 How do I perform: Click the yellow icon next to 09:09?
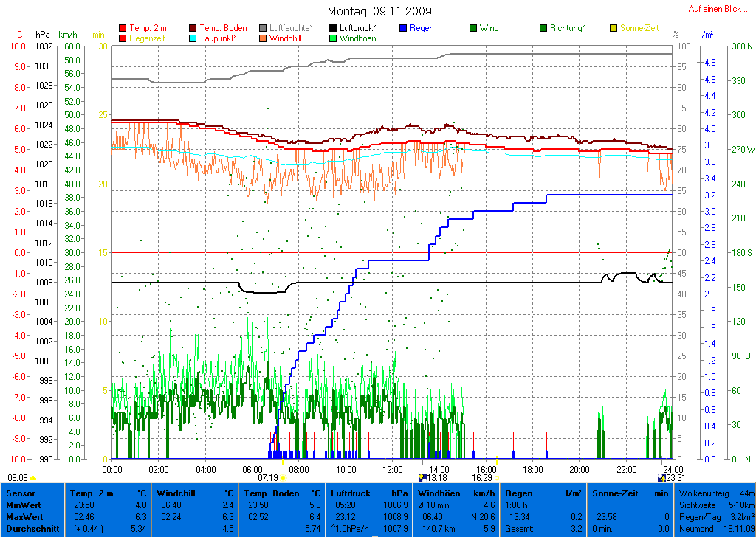pyautogui.click(x=33, y=478)
